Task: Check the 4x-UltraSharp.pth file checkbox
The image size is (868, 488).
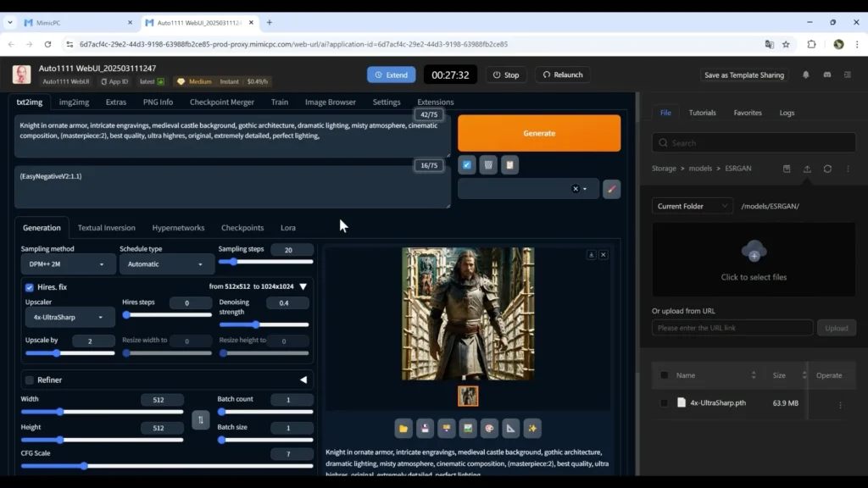Action: pyautogui.click(x=664, y=402)
